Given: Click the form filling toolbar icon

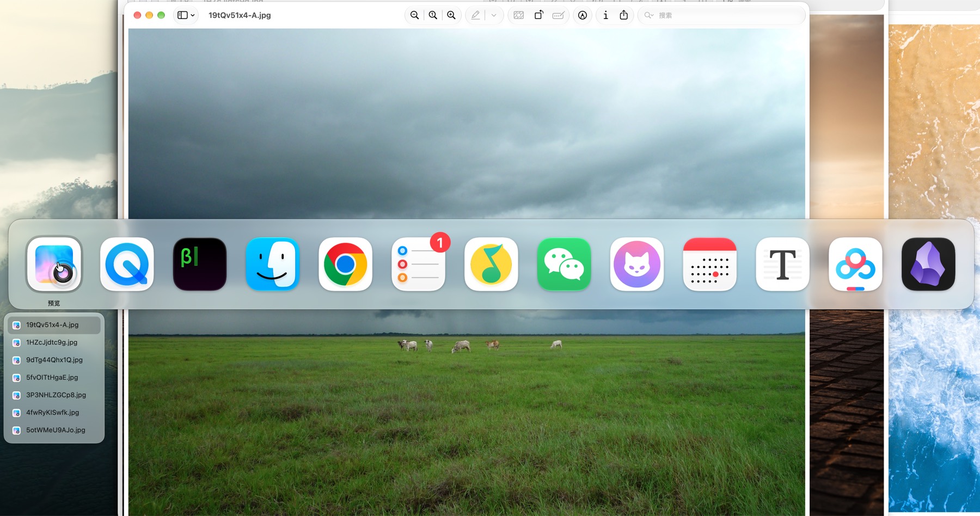Looking at the screenshot, I should coord(558,15).
